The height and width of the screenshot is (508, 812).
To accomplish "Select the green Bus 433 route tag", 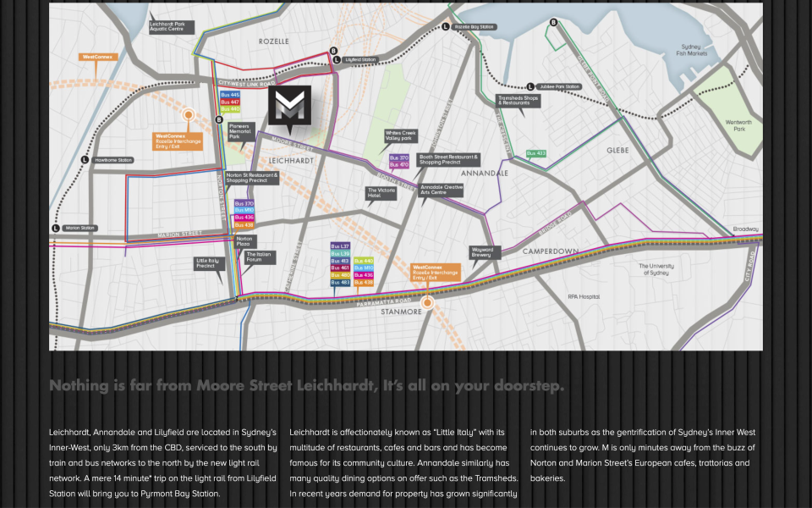I will 536,153.
